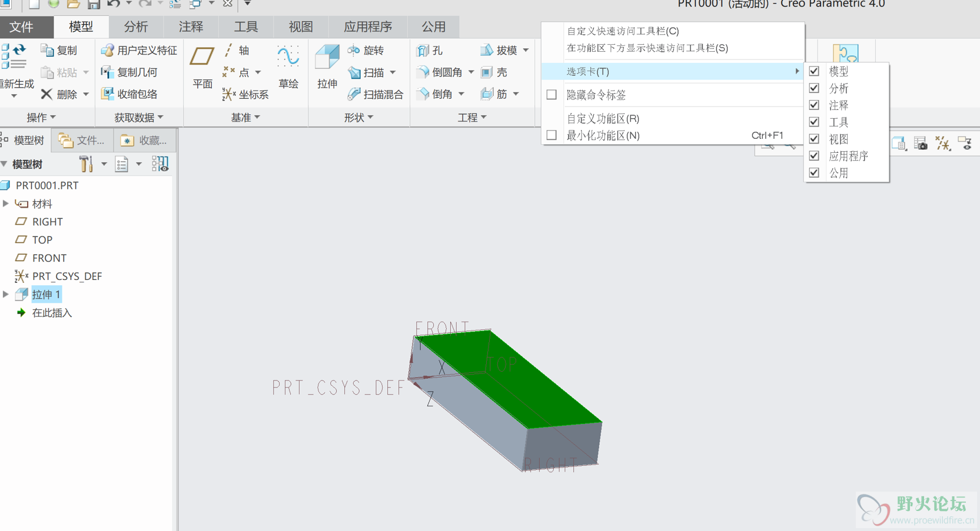Open the 草绘 (Sketch) tool
The width and height of the screenshot is (980, 531).
tap(288, 68)
